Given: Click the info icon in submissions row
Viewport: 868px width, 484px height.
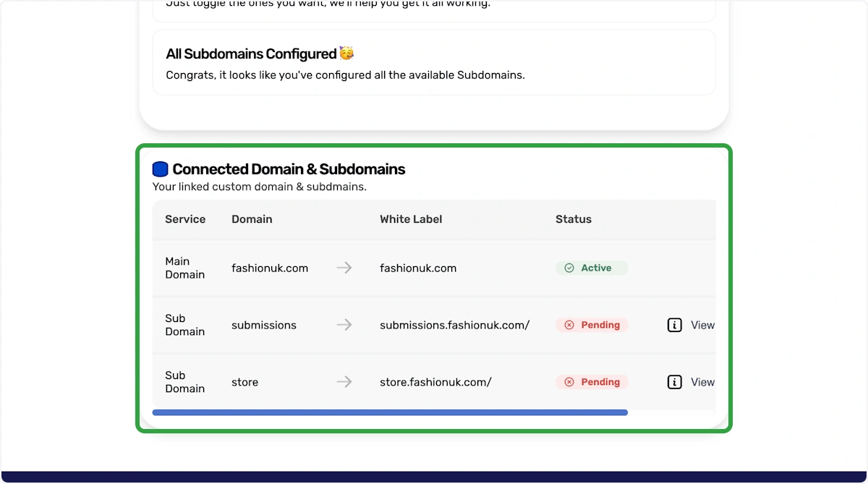Looking at the screenshot, I should 674,325.
